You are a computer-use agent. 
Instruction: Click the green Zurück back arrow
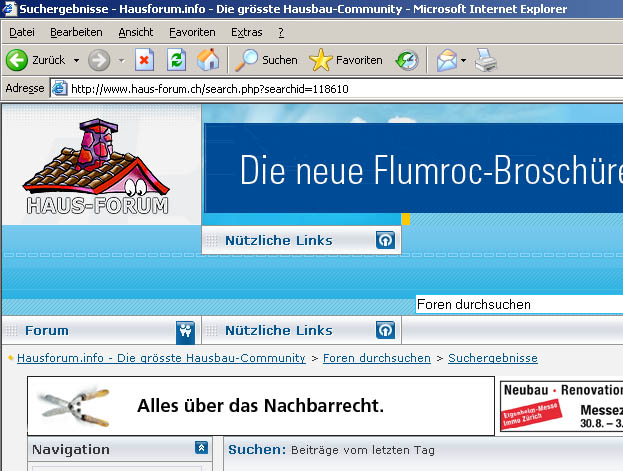17,60
